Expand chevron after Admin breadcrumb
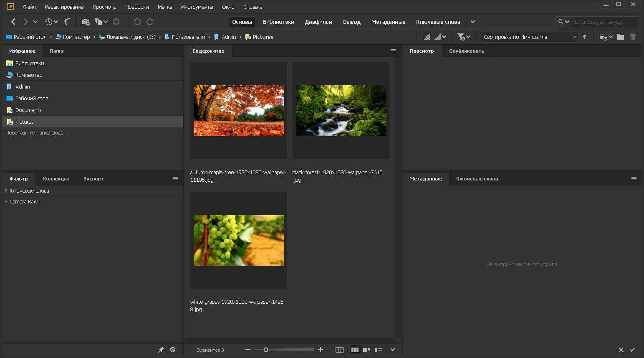 240,37
